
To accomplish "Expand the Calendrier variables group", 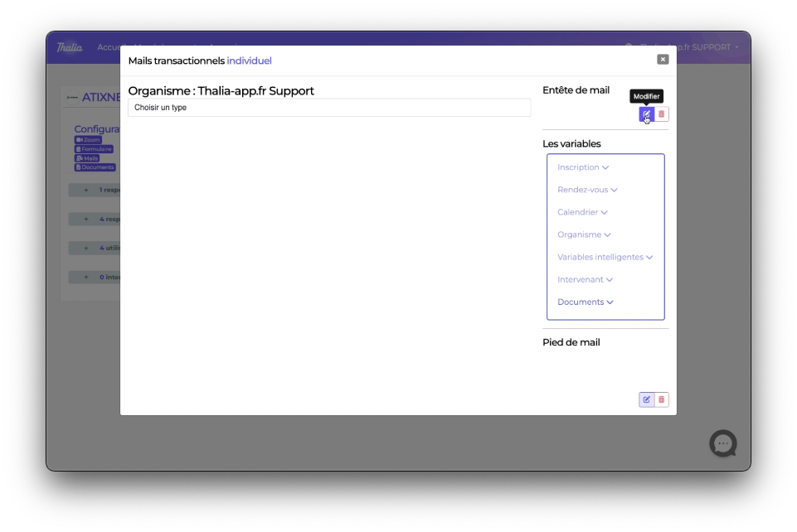I will click(x=582, y=212).
